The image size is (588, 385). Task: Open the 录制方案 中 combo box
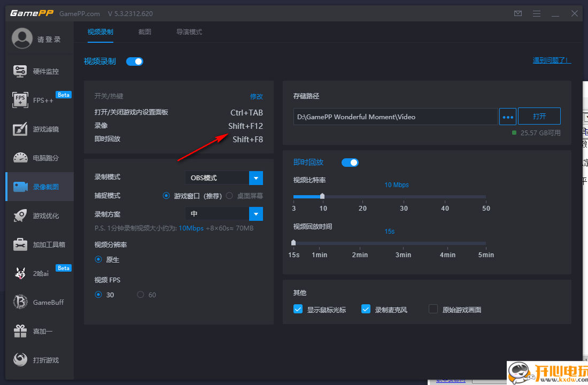click(x=224, y=214)
